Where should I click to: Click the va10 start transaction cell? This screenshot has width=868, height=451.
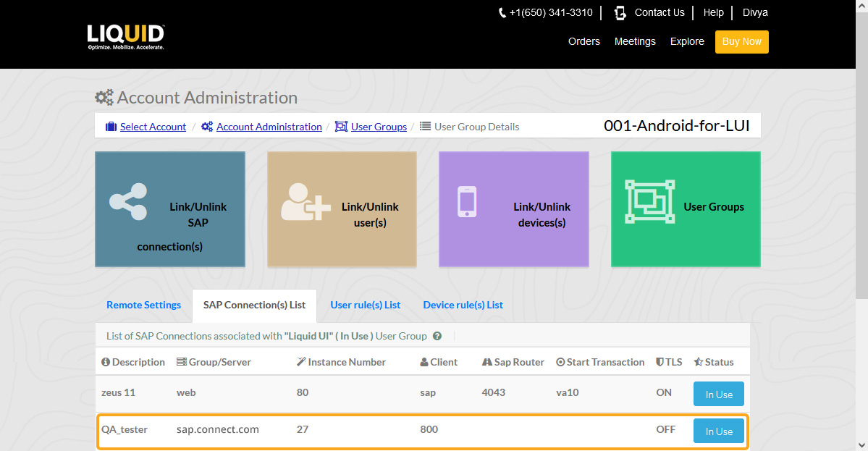coord(568,392)
